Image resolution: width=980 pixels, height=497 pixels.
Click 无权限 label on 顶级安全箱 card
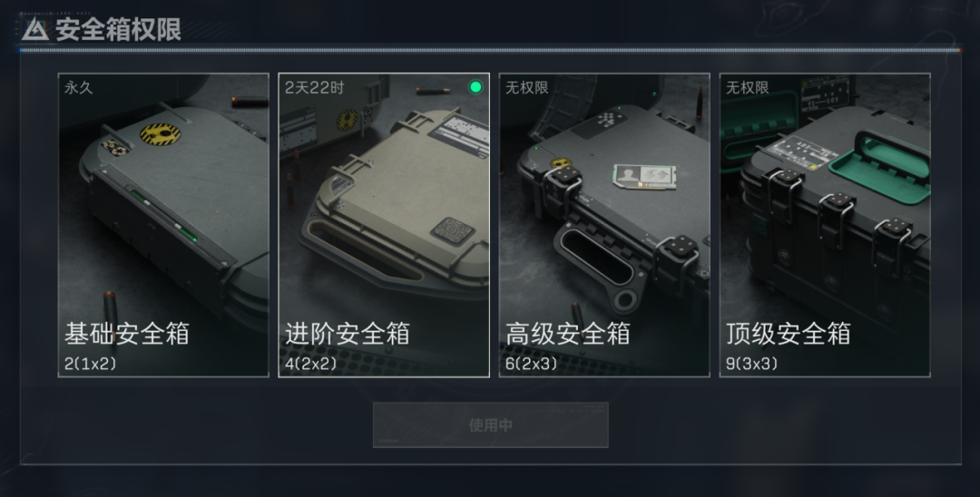click(748, 87)
